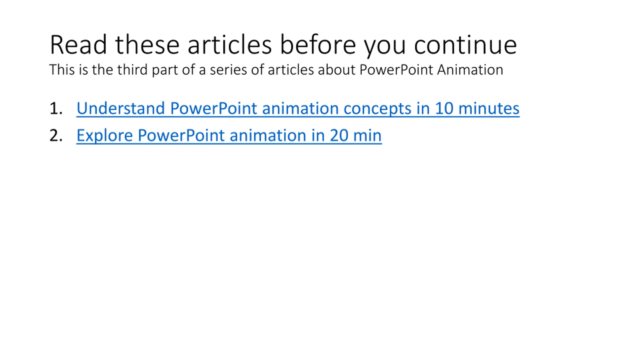Click the word 'concepts' in the first link
This screenshot has height=362, width=644.
[x=377, y=109]
